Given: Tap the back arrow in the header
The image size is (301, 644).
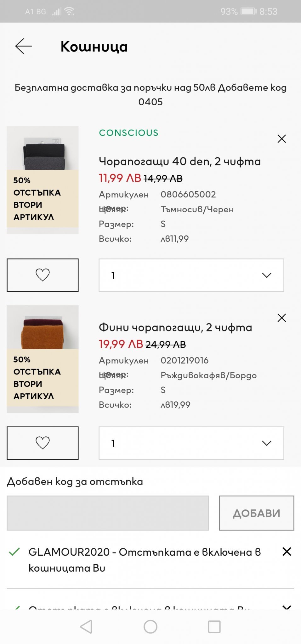Looking at the screenshot, I should (x=24, y=46).
